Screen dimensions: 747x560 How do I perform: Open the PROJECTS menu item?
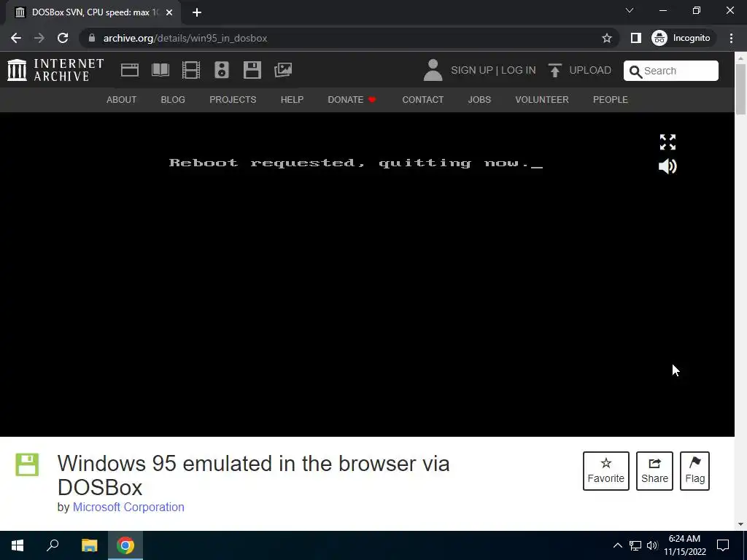click(x=233, y=99)
